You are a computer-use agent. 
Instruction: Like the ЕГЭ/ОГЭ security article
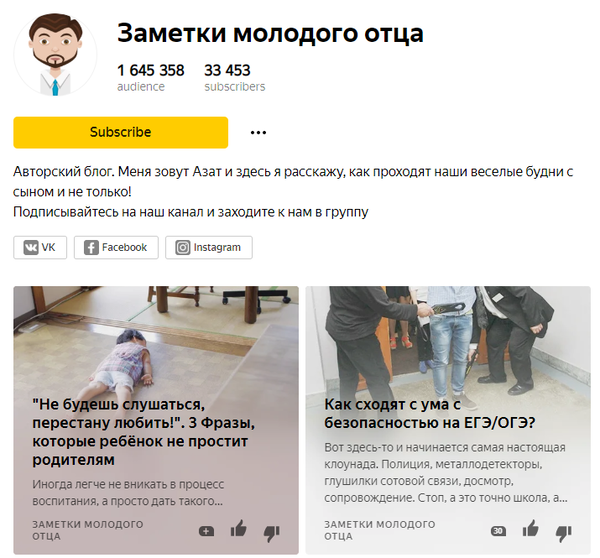[x=531, y=530]
